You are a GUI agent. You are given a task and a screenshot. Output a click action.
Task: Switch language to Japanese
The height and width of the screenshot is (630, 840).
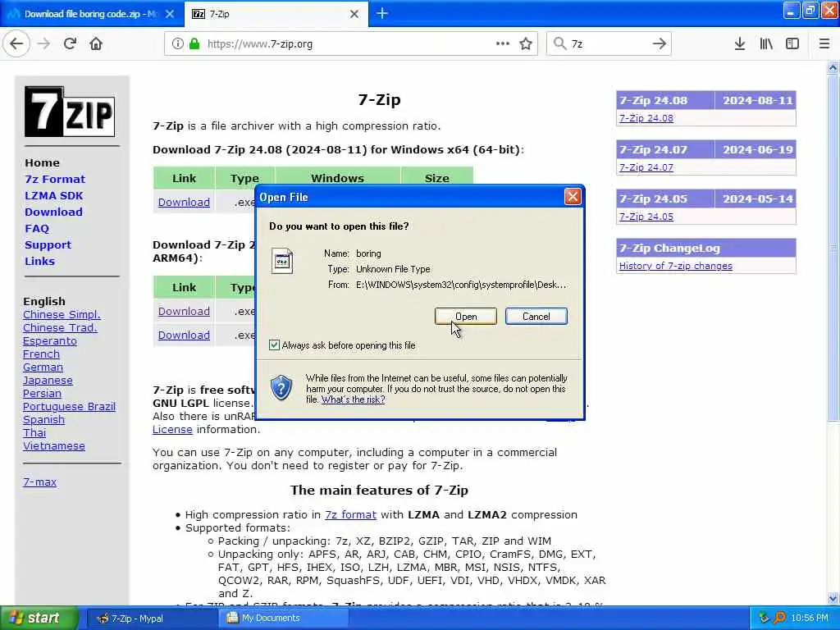pos(48,381)
